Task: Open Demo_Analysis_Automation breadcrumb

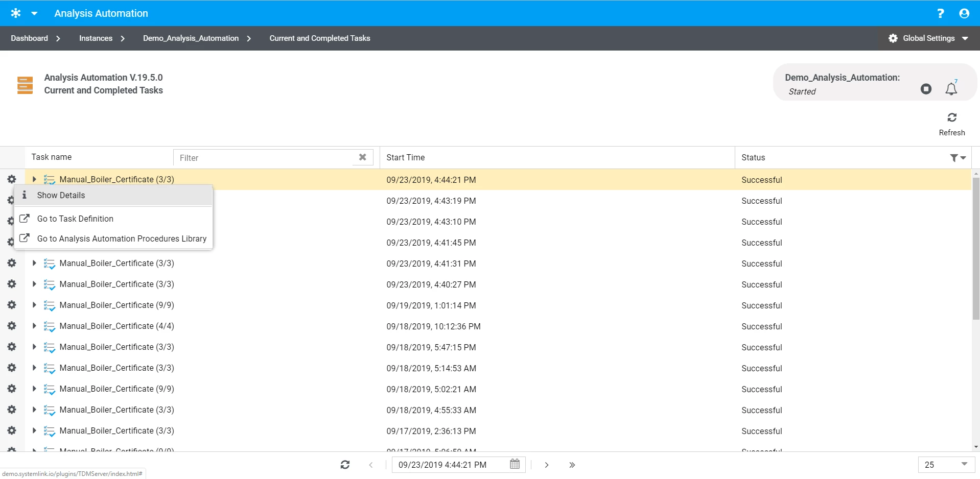Action: [191, 38]
